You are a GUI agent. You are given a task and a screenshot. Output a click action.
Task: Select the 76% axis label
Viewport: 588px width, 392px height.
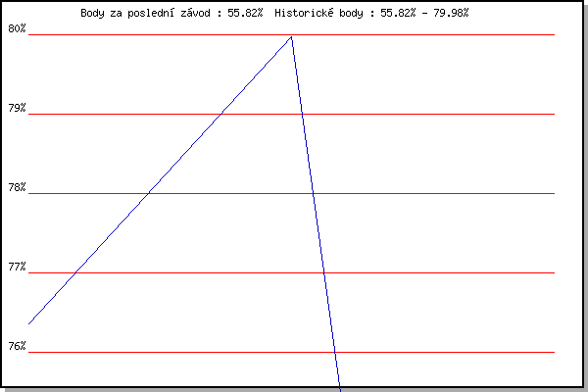tap(17, 346)
